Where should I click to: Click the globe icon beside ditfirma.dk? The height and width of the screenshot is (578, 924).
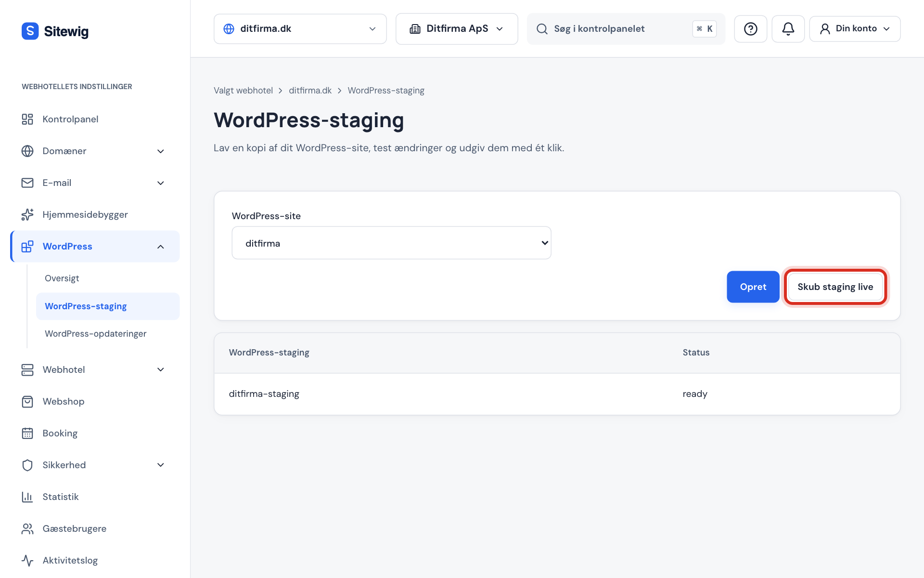[x=229, y=29]
